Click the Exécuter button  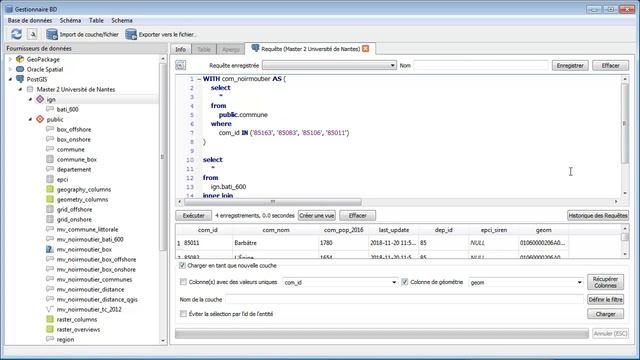coord(193,215)
